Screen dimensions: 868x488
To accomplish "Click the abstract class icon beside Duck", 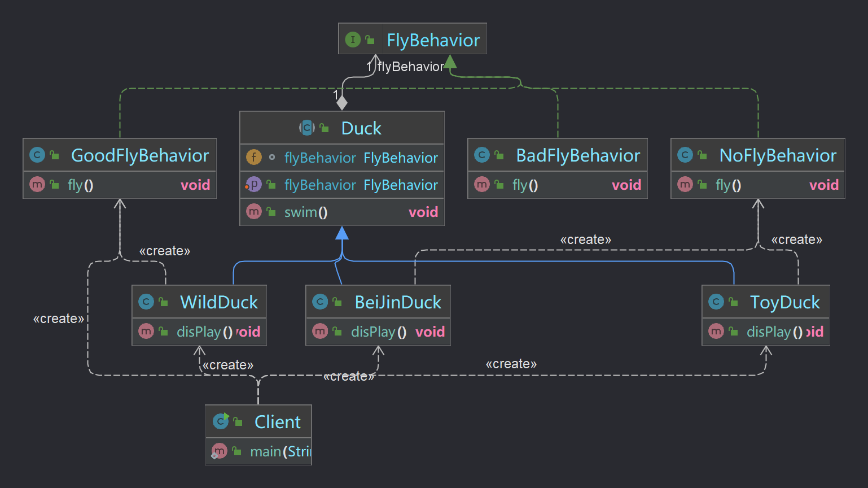I will (x=306, y=128).
